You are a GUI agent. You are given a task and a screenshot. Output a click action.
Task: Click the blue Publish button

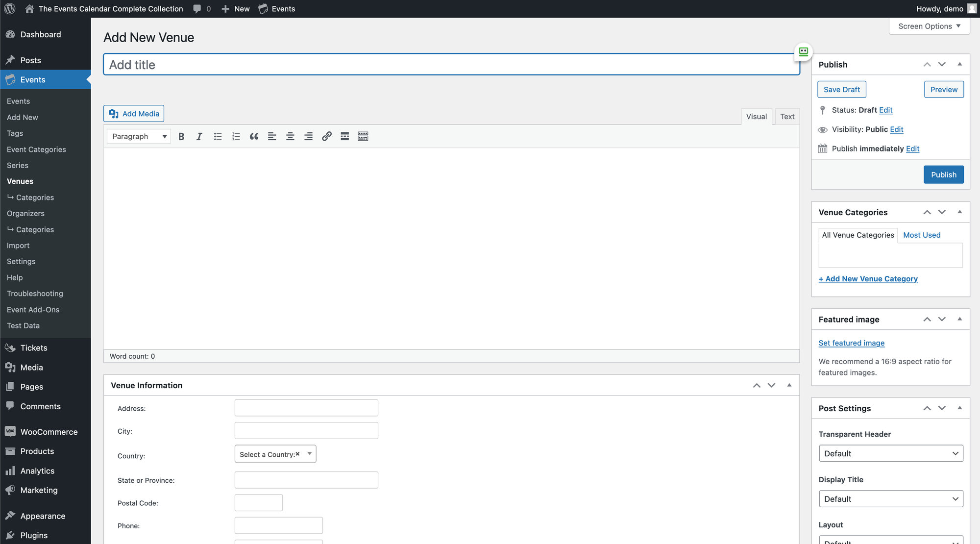coord(944,174)
